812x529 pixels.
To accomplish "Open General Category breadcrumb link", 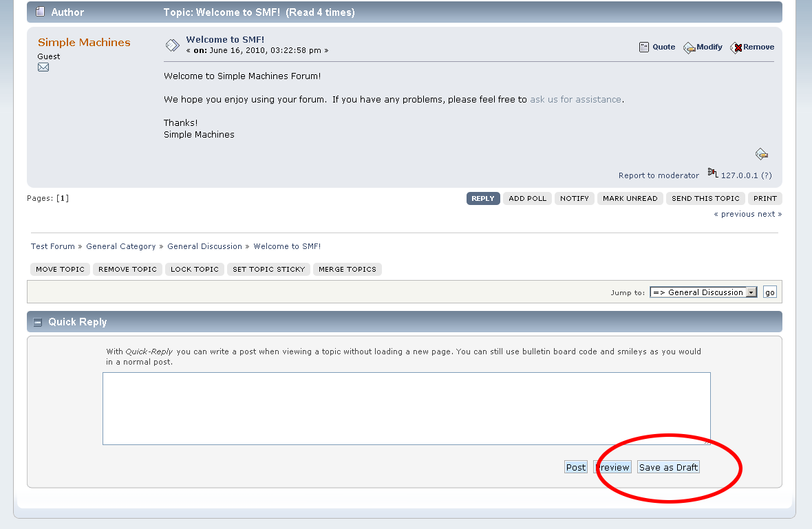I will point(120,246).
